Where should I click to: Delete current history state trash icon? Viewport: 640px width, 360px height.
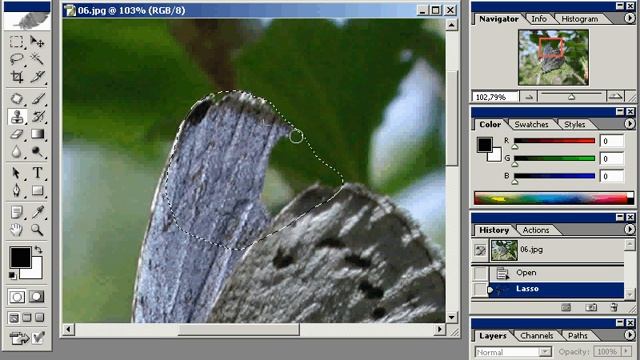pyautogui.click(x=614, y=307)
